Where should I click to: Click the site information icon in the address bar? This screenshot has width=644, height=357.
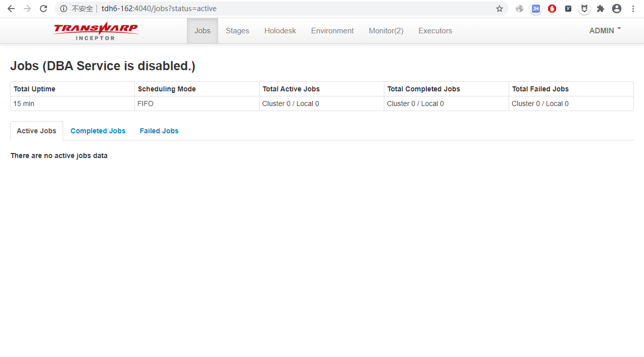64,9
